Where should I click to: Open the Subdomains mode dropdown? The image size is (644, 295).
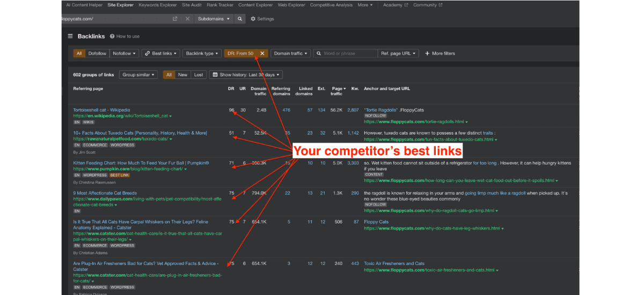click(x=214, y=19)
